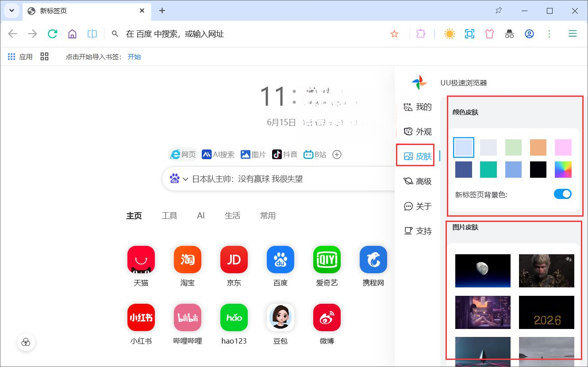The height and width of the screenshot is (367, 588).
Task: Bookmark this page with the star icon
Action: [x=394, y=34]
